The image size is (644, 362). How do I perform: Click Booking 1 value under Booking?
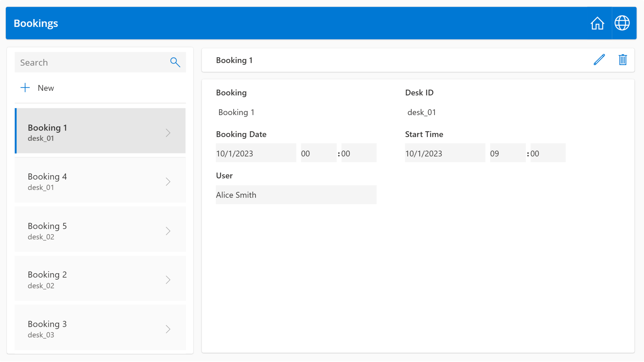click(x=236, y=112)
